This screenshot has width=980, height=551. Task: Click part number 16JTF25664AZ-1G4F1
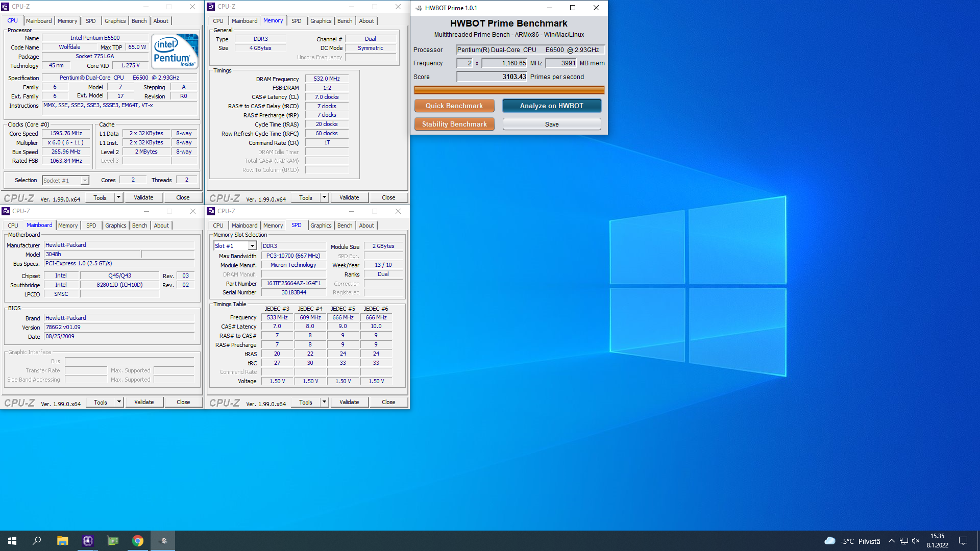click(293, 283)
